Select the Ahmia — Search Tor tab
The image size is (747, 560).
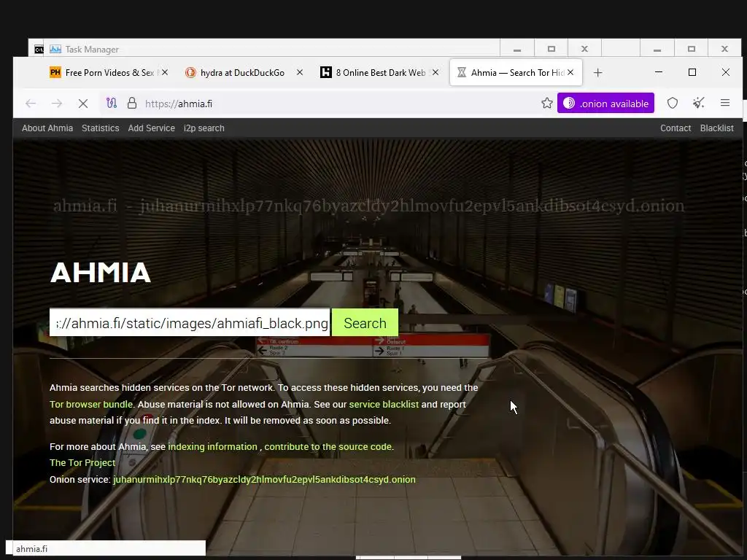517,73
